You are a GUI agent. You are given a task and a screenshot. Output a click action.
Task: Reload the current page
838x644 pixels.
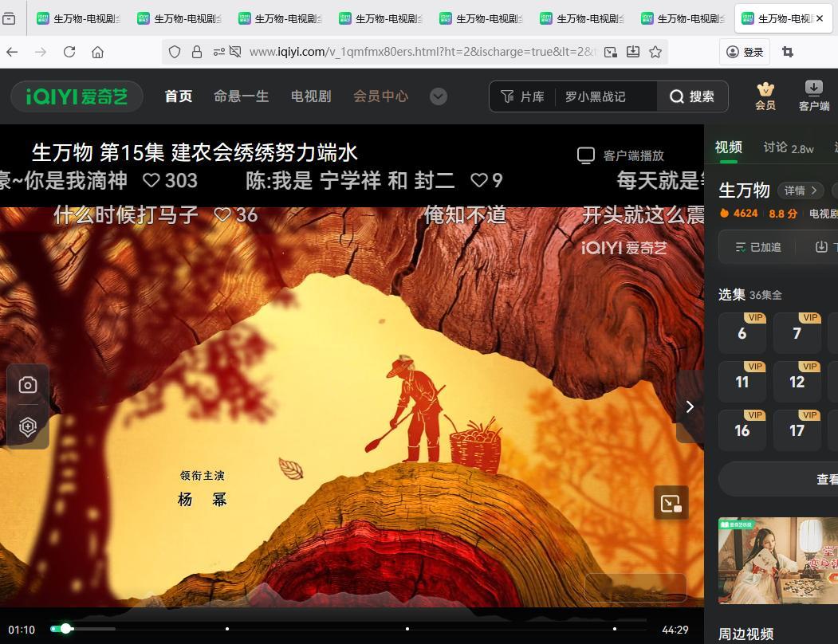click(x=69, y=52)
